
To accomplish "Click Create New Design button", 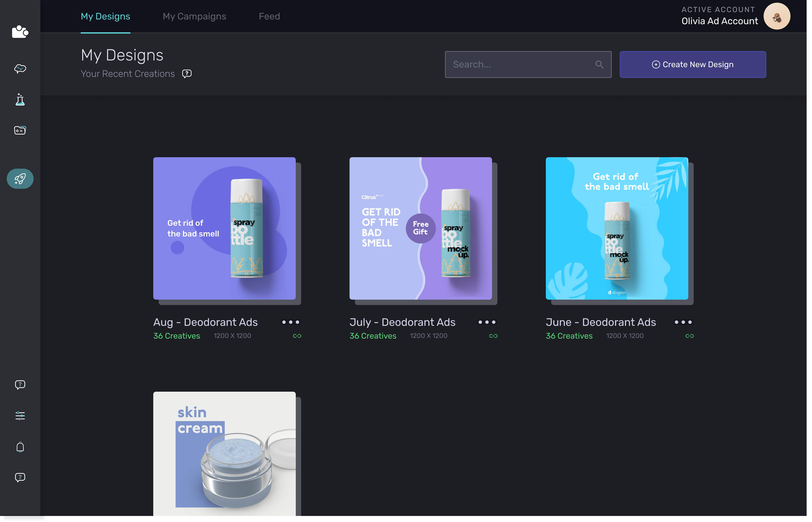I will [x=693, y=64].
